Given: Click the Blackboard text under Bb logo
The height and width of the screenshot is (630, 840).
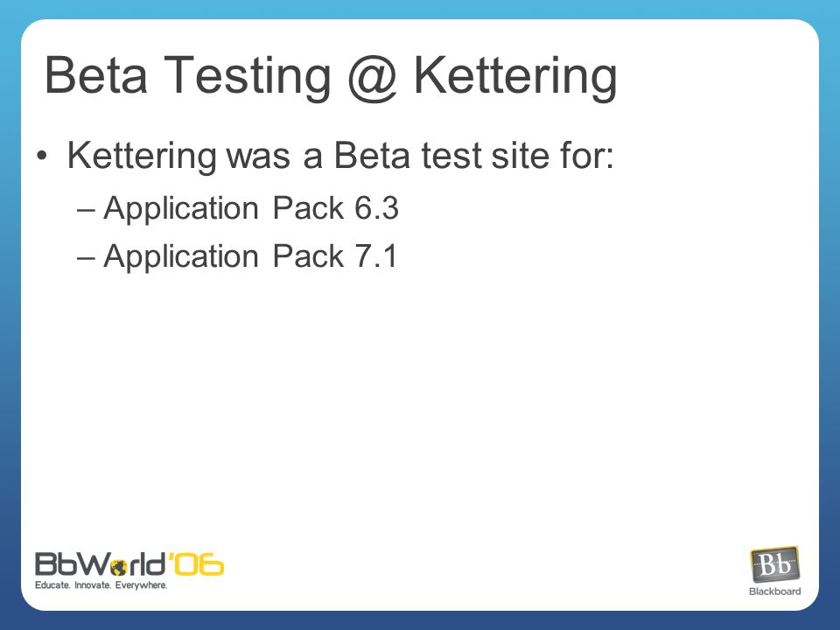Looking at the screenshot, I should tap(774, 591).
